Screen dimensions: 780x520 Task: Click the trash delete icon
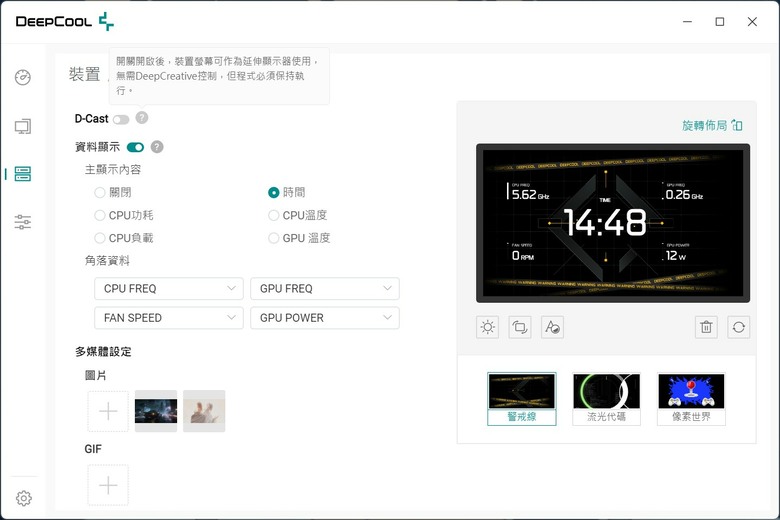pyautogui.click(x=706, y=327)
